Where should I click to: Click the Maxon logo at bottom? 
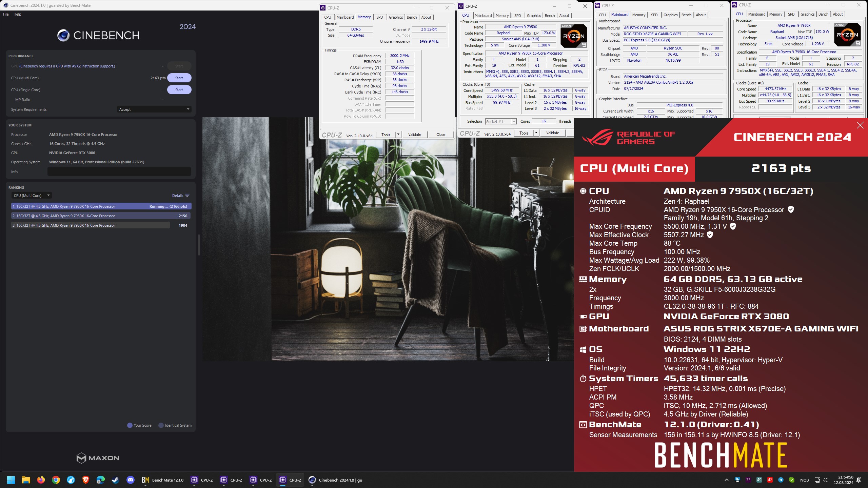[x=98, y=458]
